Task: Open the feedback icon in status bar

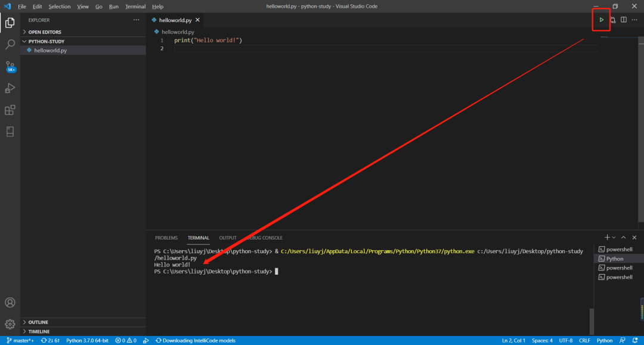Action: (623, 340)
